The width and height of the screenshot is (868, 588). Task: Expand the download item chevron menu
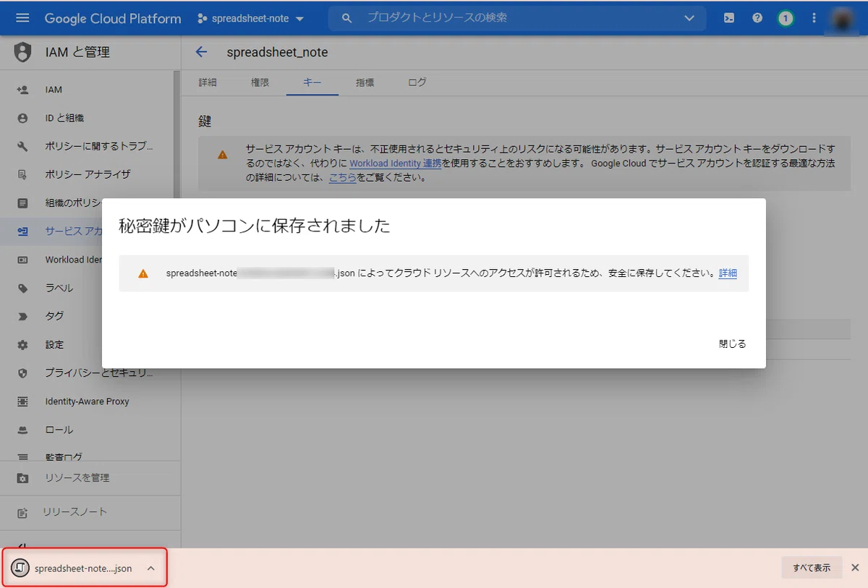[x=150, y=568]
